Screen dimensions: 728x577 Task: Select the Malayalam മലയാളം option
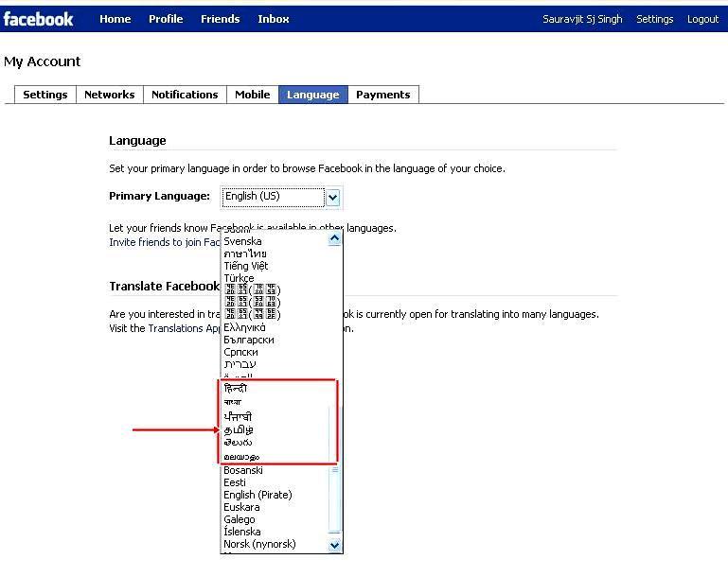(x=241, y=457)
